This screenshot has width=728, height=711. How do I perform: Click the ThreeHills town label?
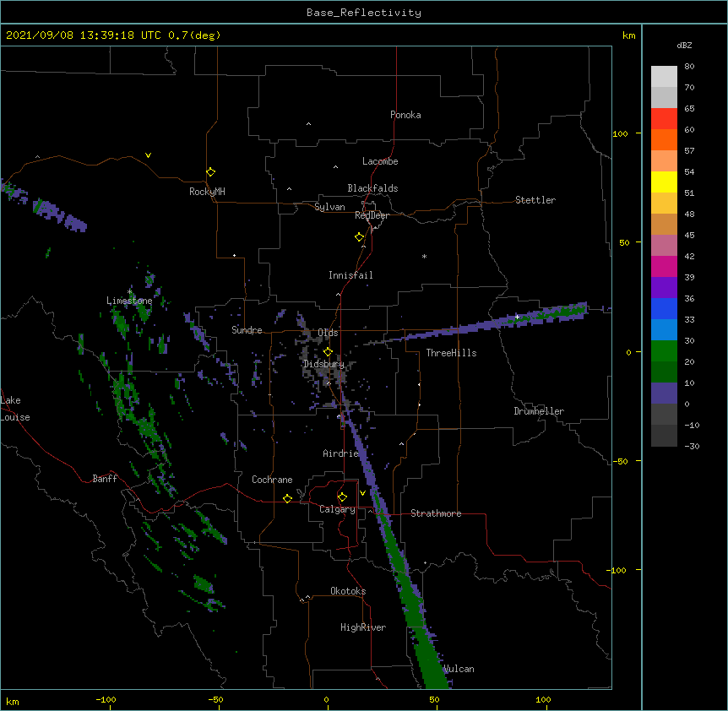(x=451, y=353)
